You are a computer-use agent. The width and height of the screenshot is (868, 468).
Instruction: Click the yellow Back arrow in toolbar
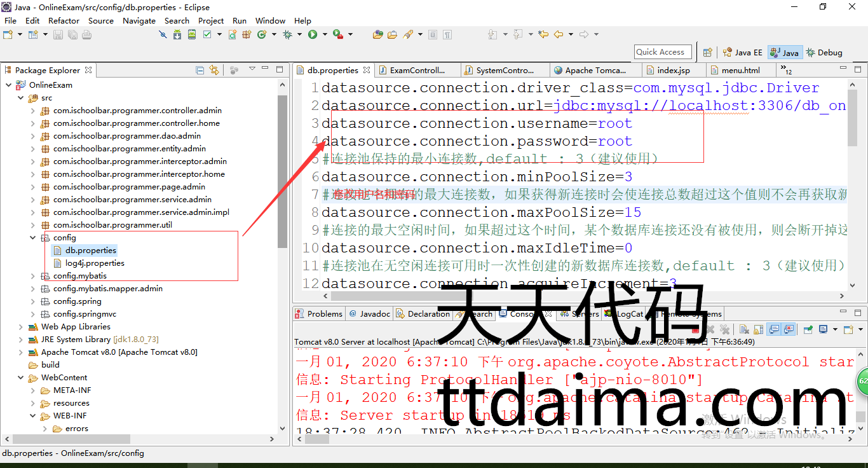pos(559,34)
